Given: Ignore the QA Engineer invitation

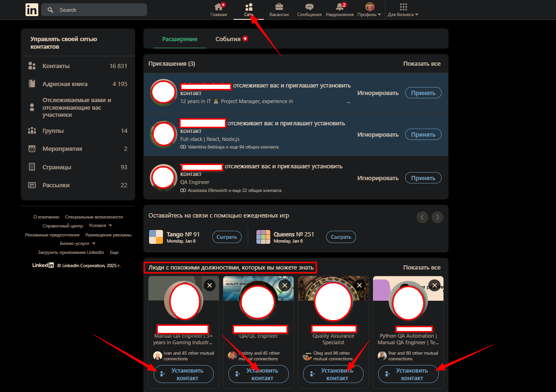Looking at the screenshot, I should click(378, 178).
